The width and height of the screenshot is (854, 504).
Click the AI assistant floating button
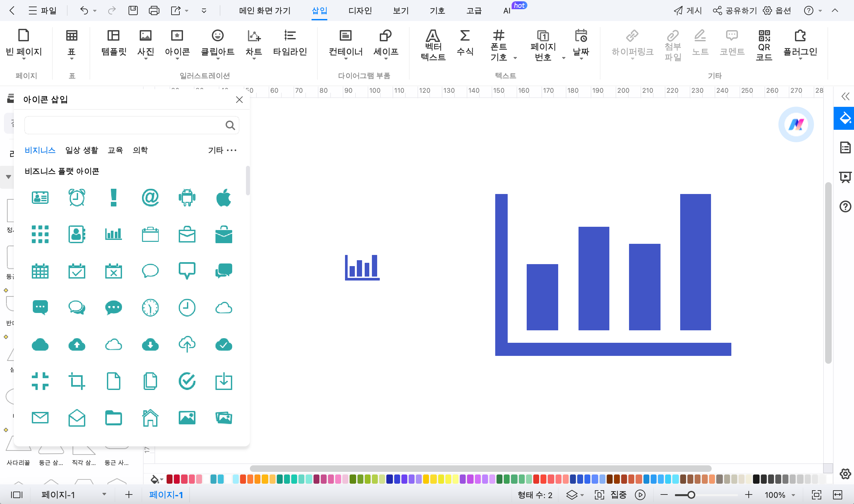pos(796,124)
